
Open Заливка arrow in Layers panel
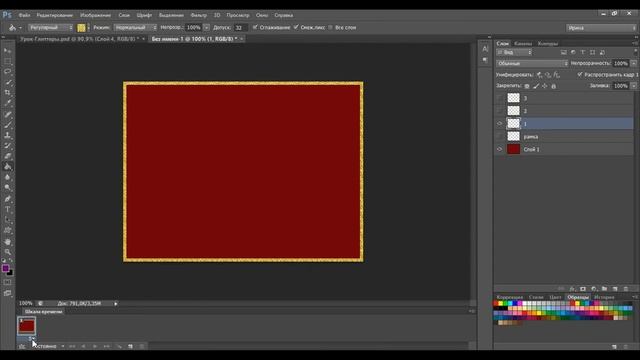(x=633, y=86)
